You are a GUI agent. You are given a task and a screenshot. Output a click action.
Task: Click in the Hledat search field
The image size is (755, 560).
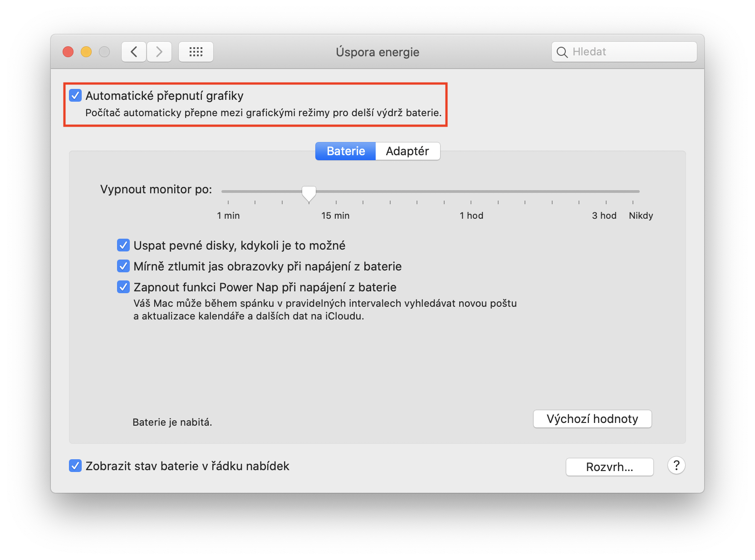624,52
